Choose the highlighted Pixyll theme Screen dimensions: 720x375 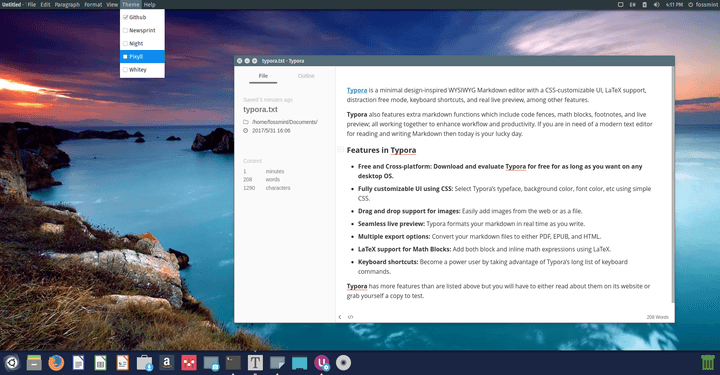pos(142,56)
